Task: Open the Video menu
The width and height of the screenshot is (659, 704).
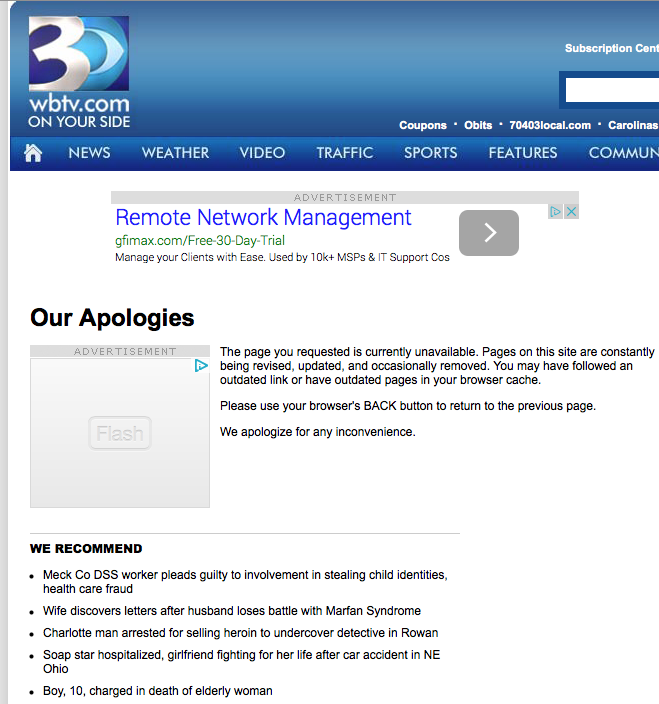Action: [x=262, y=153]
